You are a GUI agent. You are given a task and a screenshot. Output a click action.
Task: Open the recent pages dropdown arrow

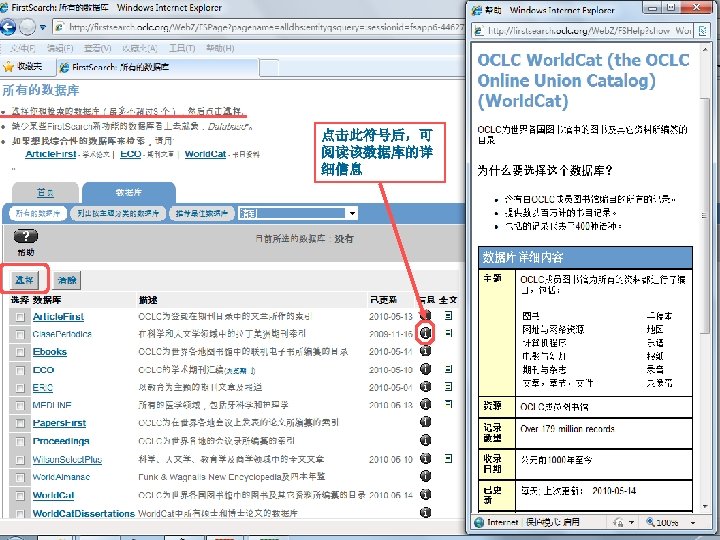pyautogui.click(x=43, y=28)
